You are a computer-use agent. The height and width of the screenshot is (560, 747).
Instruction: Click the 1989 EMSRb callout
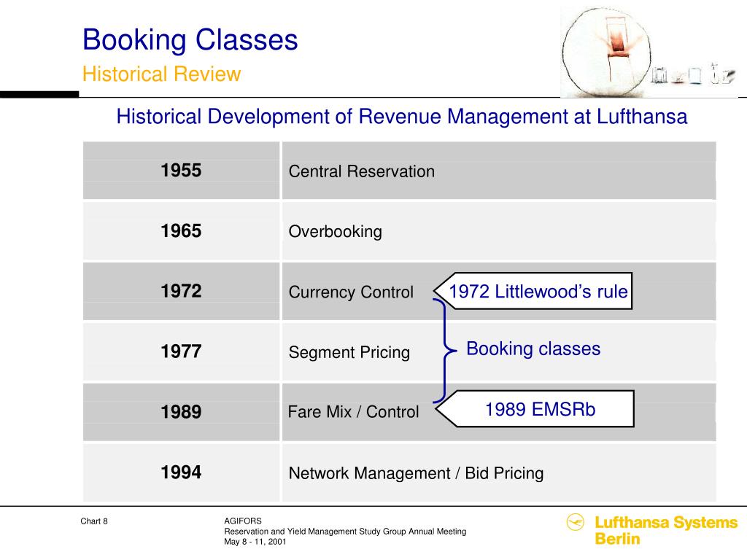coord(535,409)
